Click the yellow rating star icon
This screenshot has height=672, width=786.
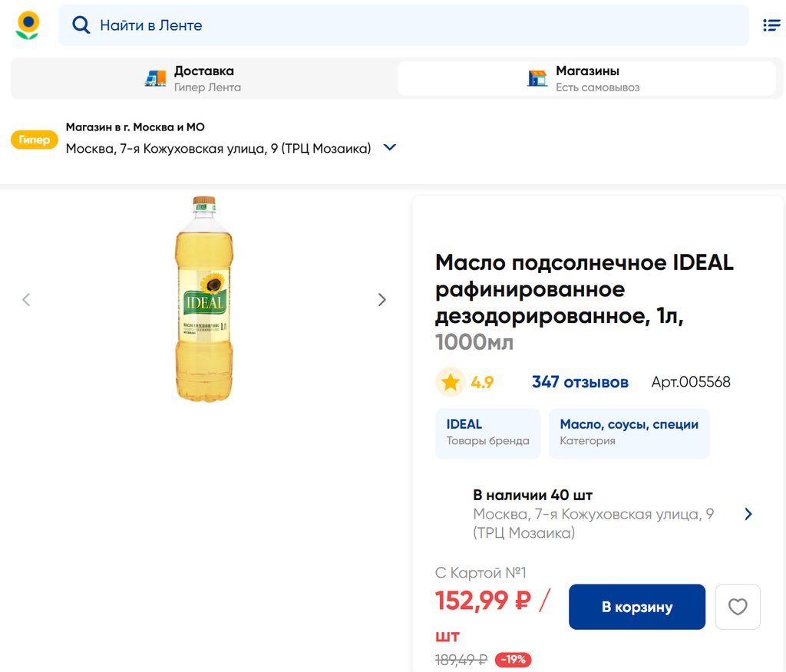tap(451, 382)
